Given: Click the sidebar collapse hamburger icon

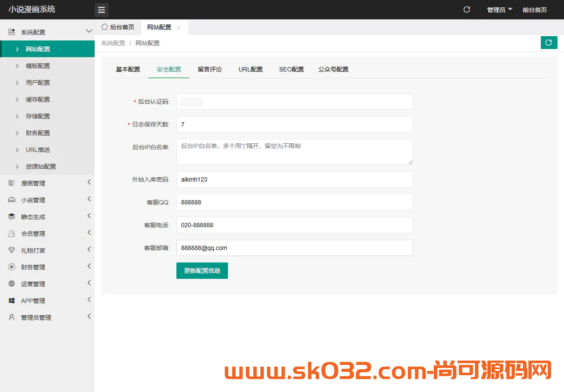Looking at the screenshot, I should coord(102,10).
